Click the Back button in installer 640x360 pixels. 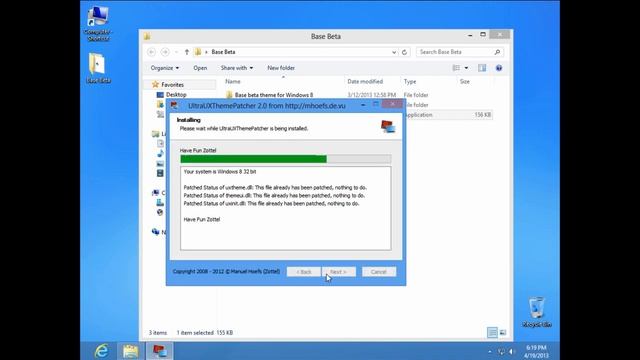tap(303, 272)
